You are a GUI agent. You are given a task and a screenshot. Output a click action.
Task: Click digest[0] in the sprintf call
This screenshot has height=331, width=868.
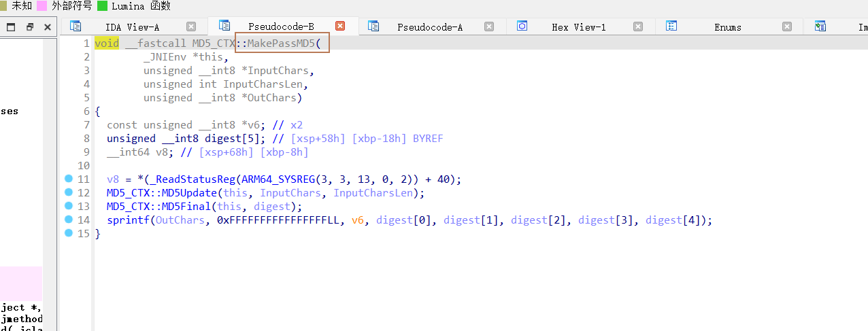pos(406,220)
